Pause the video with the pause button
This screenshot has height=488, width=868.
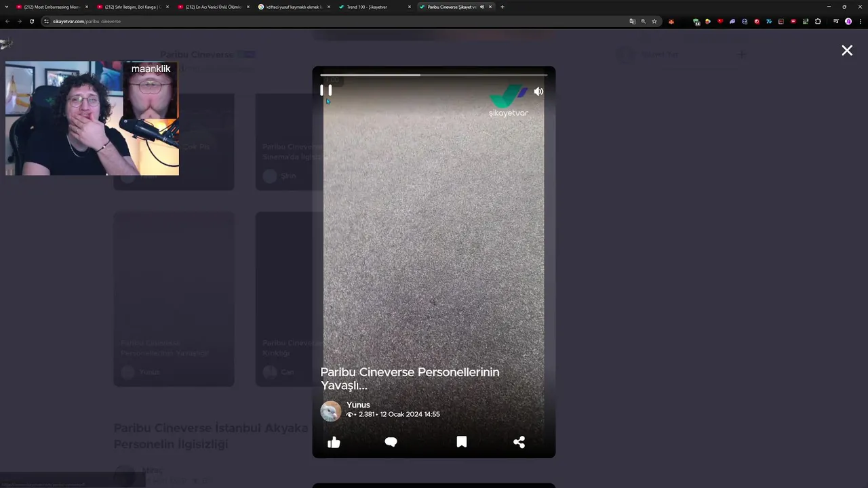(x=326, y=90)
